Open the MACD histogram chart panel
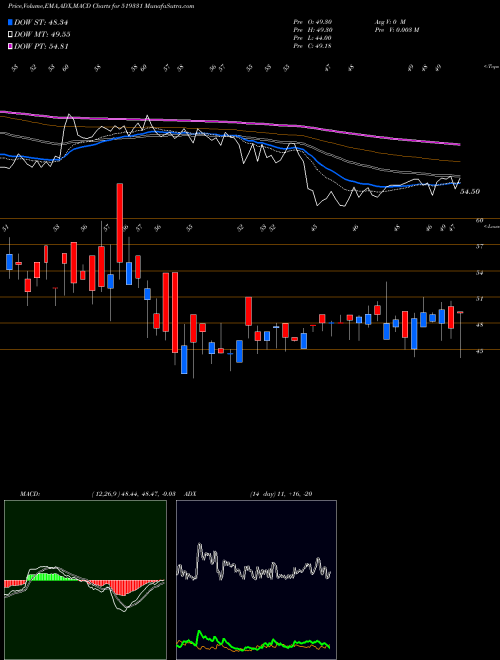 point(85,580)
